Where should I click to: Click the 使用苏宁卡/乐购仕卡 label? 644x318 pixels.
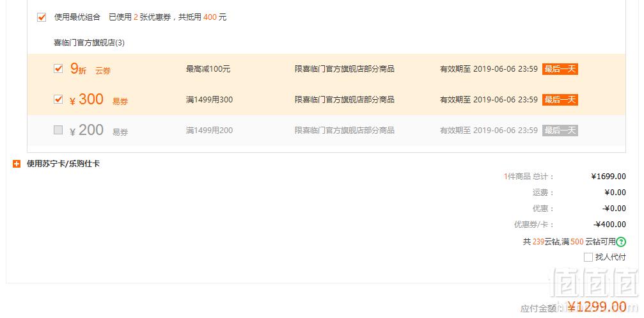click(63, 164)
